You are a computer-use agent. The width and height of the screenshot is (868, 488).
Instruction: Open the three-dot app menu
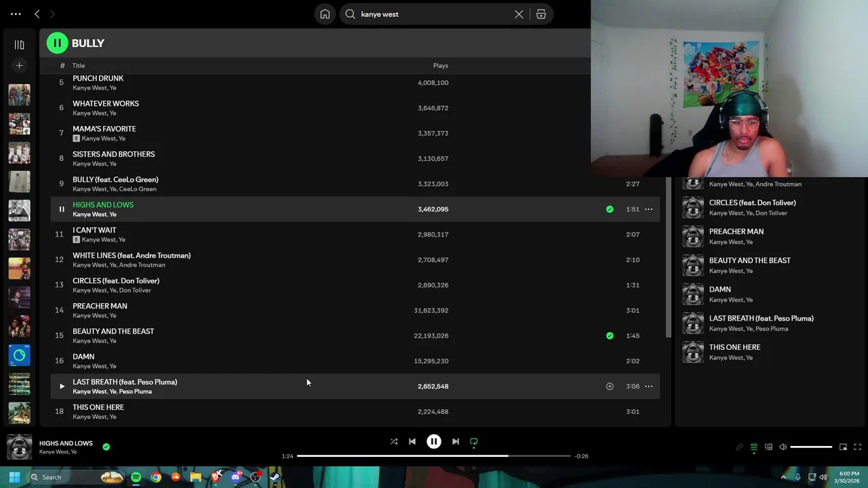(16, 14)
